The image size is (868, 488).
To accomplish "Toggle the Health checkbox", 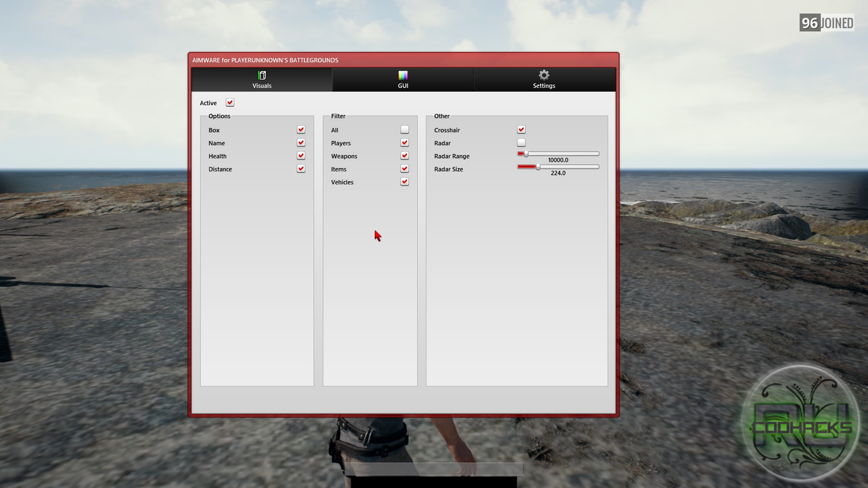I will click(301, 156).
